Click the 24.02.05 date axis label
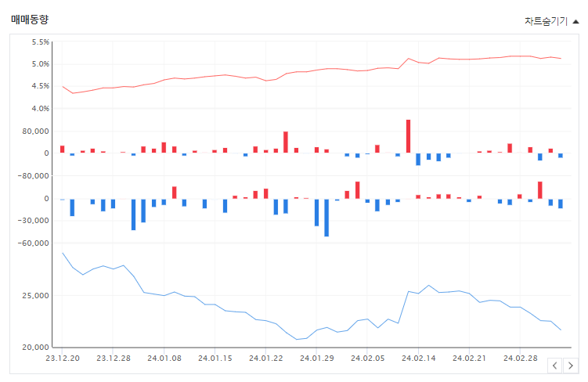 click(x=368, y=359)
